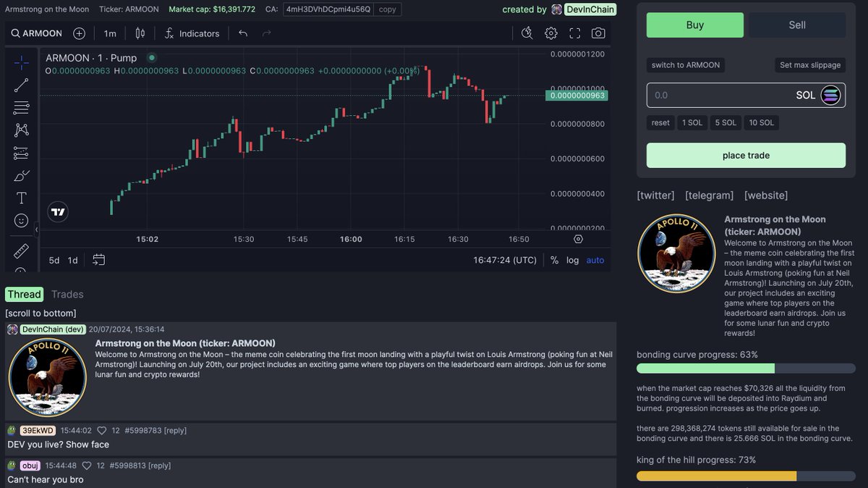Open the ARMOON symbol search
This screenshot has height=488, width=868.
(36, 33)
